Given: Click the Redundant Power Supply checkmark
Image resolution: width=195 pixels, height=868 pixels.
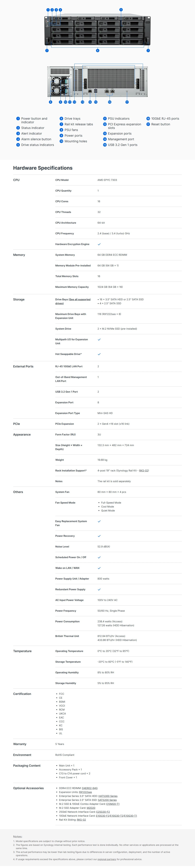Looking at the screenshot, I should point(99,590).
